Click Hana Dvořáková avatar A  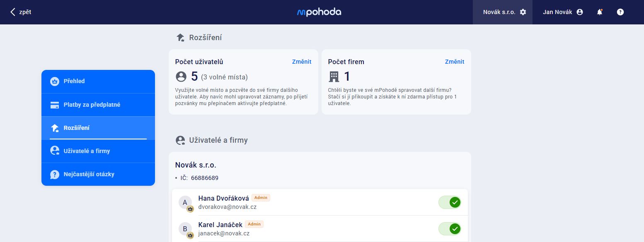click(185, 202)
